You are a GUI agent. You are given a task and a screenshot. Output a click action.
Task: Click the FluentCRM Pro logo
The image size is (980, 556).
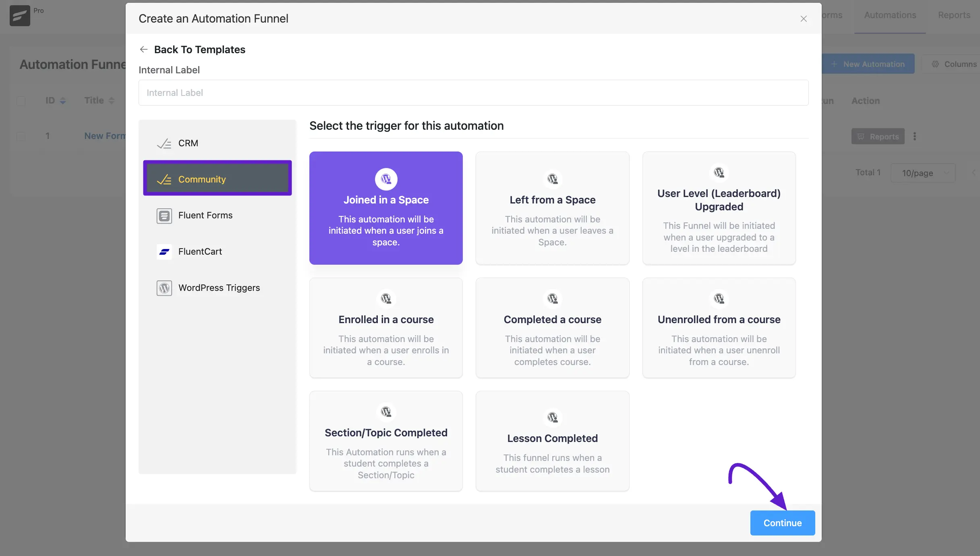20,16
